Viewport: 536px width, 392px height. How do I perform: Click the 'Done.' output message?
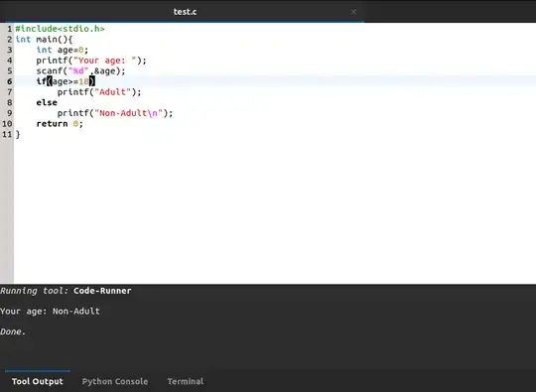13,331
